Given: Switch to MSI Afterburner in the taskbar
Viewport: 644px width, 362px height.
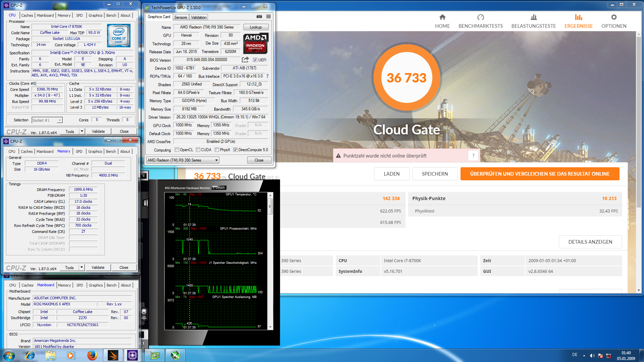Looking at the screenshot, I should 175,355.
